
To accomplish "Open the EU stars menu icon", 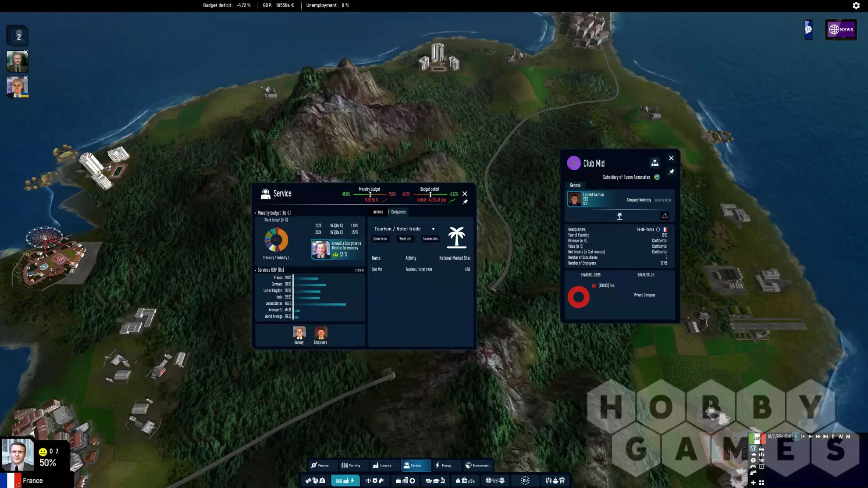I will 525,481.
